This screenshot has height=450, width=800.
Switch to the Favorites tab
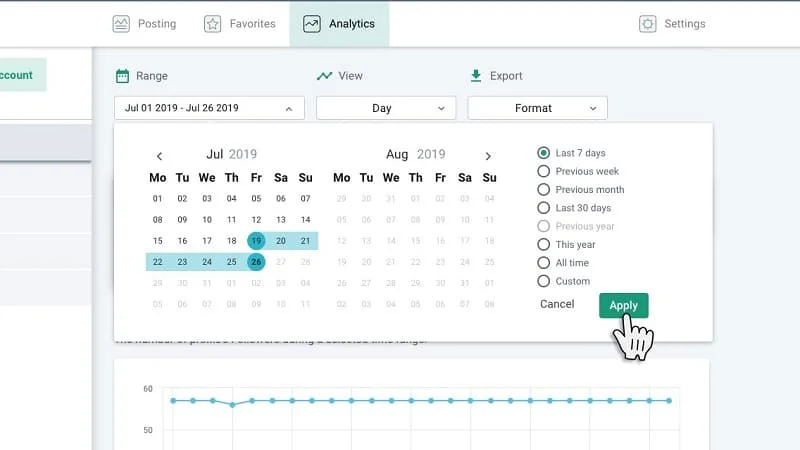coord(239,24)
